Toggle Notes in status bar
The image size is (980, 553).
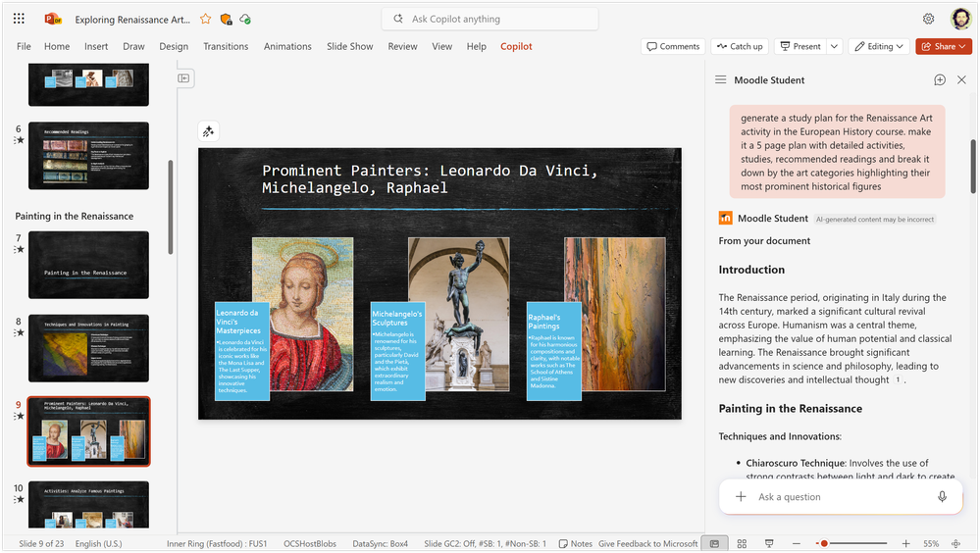tap(575, 543)
